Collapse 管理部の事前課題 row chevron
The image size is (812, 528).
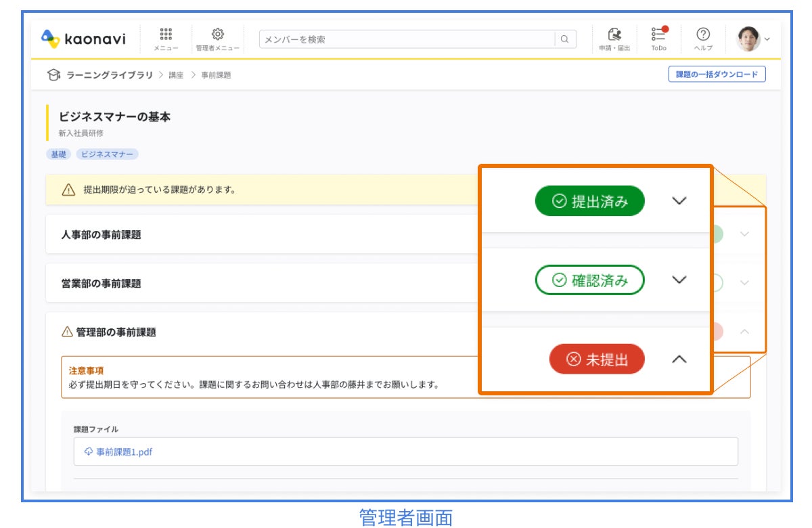(745, 332)
